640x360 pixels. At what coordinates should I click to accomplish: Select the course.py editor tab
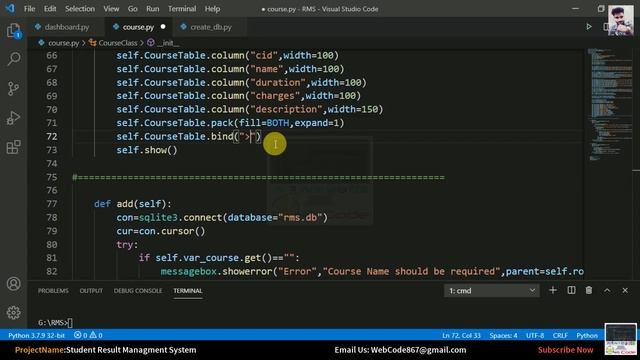point(139,27)
